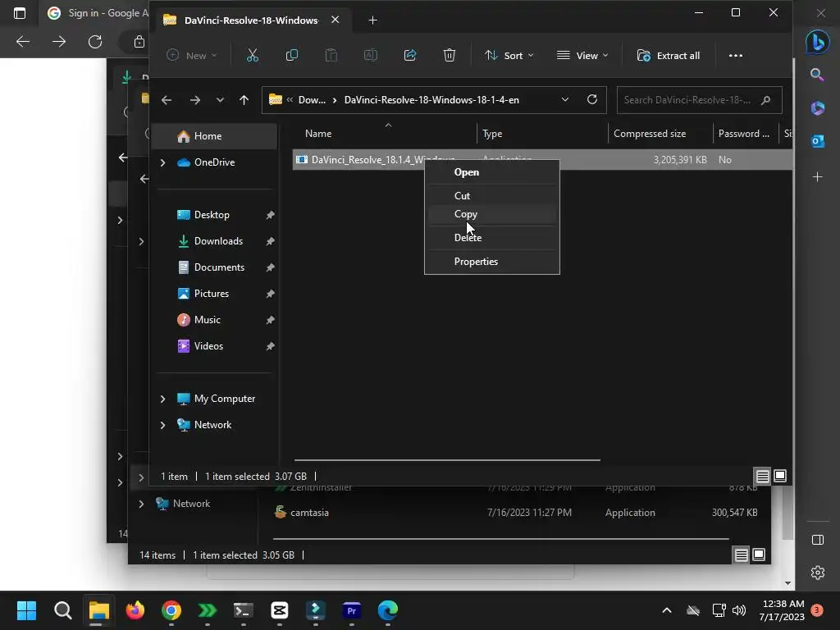Show hidden system tray icons
This screenshot has height=630, width=840.
click(667, 610)
